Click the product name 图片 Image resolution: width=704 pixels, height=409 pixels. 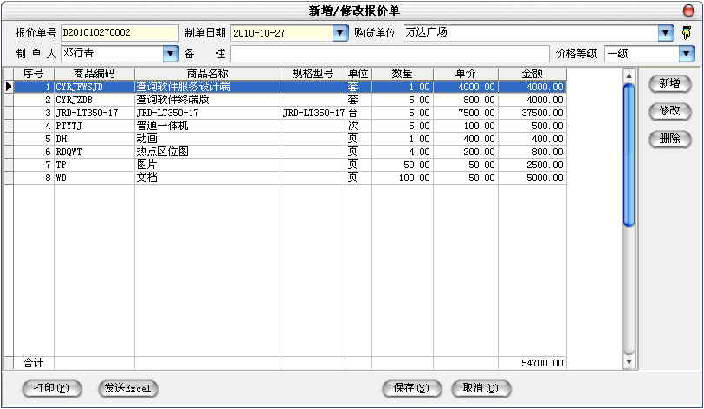pos(146,165)
